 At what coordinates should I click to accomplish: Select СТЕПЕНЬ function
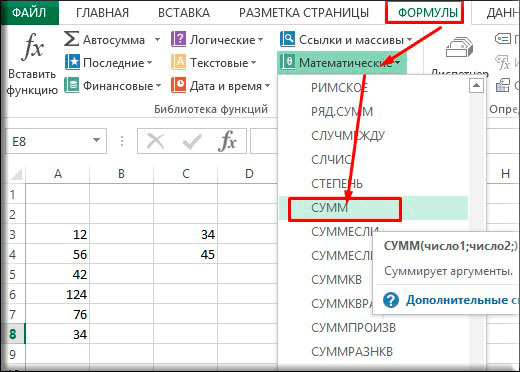(373, 184)
